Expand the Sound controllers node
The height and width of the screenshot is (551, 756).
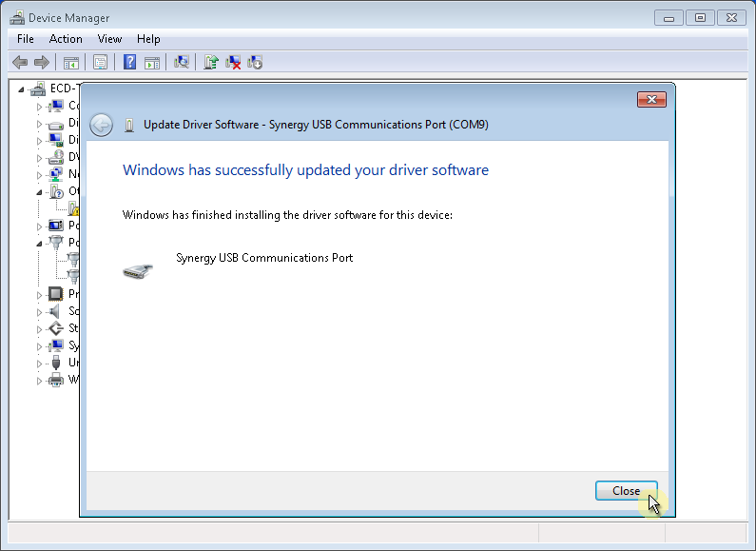[39, 312]
